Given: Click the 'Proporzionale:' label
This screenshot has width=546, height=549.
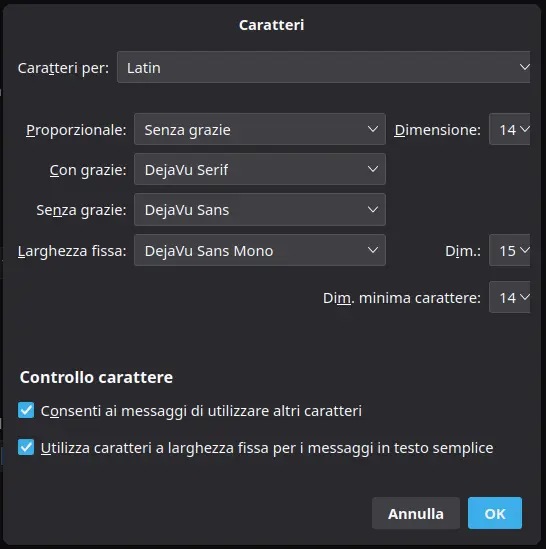Looking at the screenshot, I should pyautogui.click(x=76, y=130).
